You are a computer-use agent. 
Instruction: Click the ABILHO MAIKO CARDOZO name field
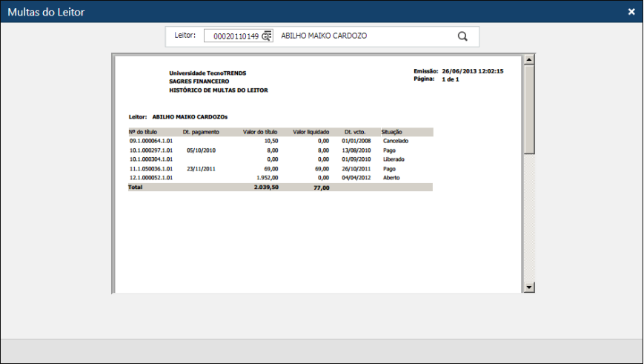[x=363, y=36]
